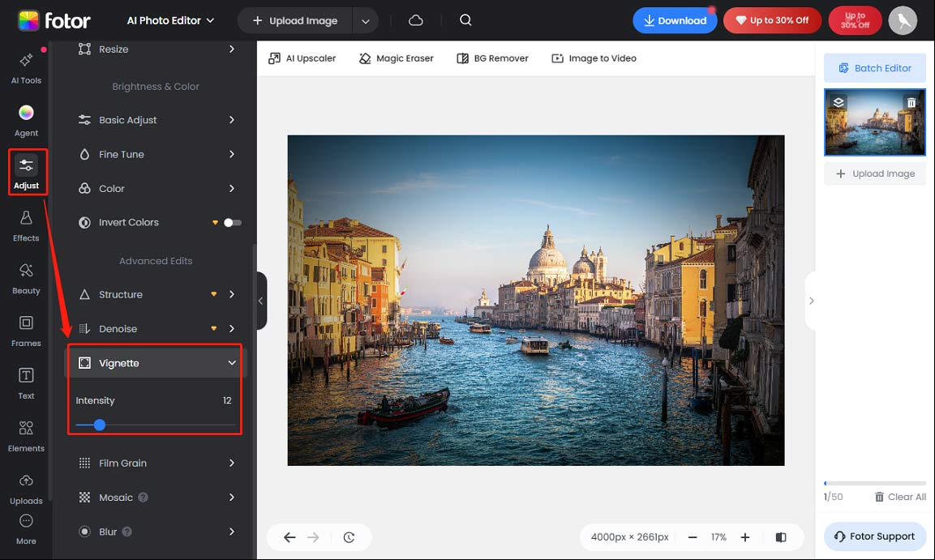Open the BG Remover tool

(x=492, y=58)
